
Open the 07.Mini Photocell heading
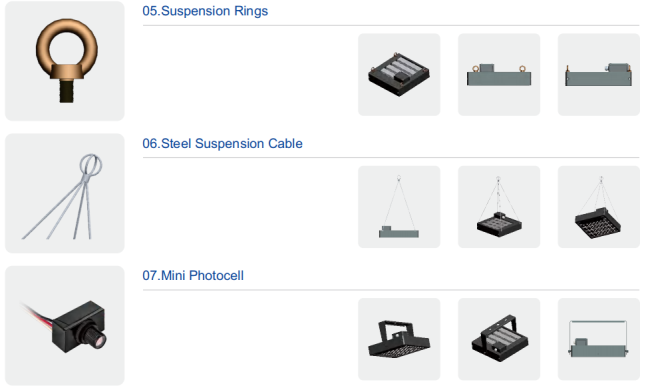coord(193,275)
